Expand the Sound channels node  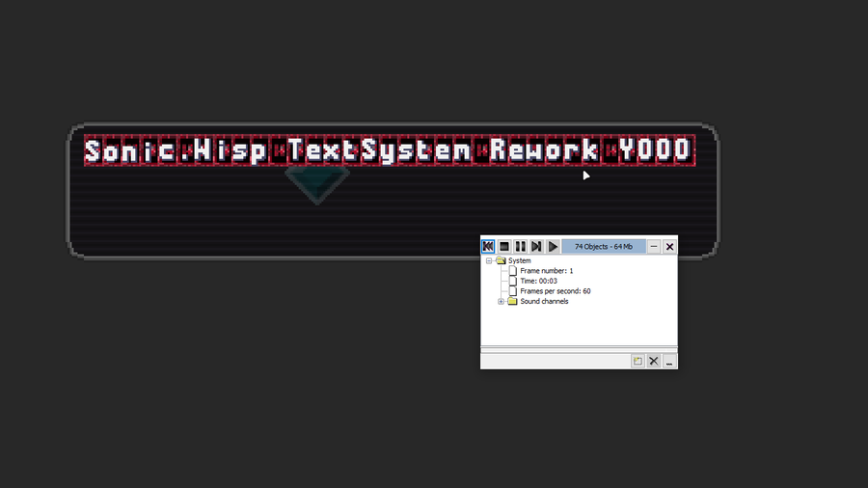(x=501, y=302)
